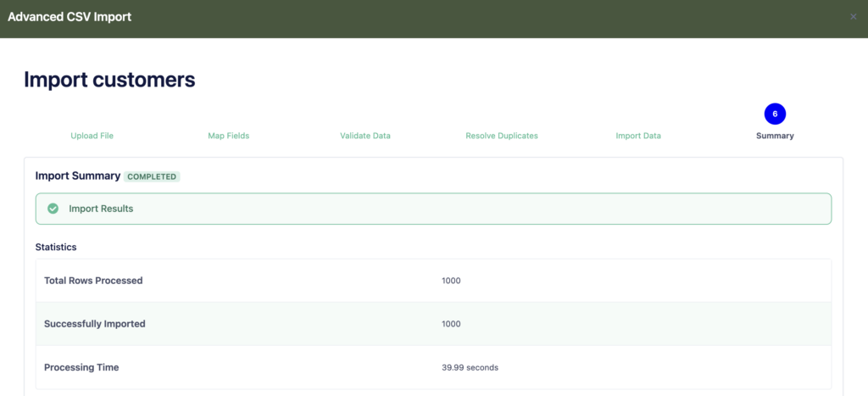Click the Statistics section heading
The width and height of the screenshot is (868, 396).
[56, 247]
